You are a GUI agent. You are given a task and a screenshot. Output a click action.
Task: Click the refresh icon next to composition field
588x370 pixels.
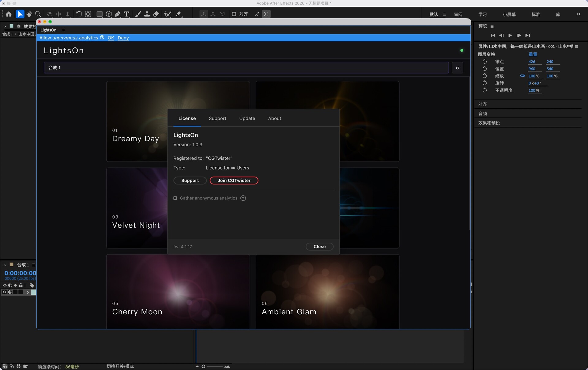[458, 68]
